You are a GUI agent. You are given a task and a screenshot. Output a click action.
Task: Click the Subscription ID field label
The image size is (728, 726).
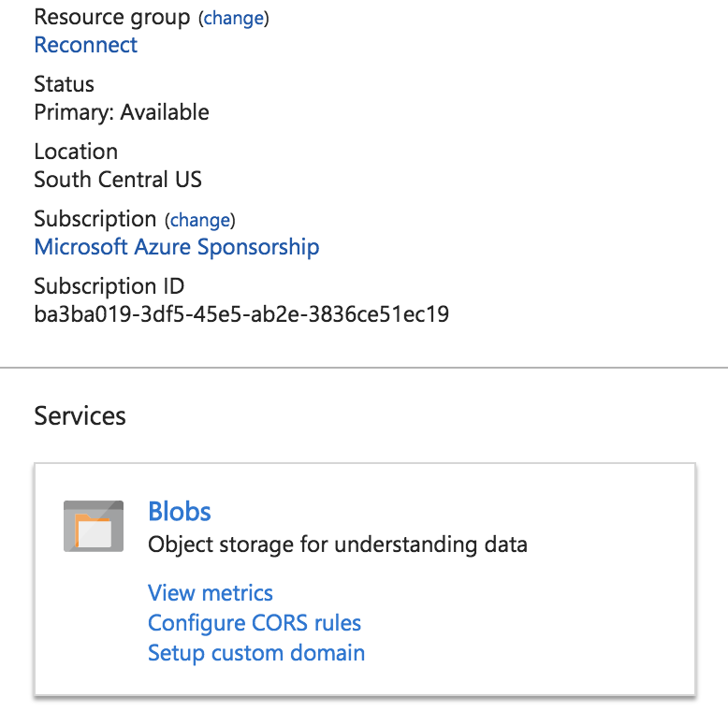click(109, 286)
